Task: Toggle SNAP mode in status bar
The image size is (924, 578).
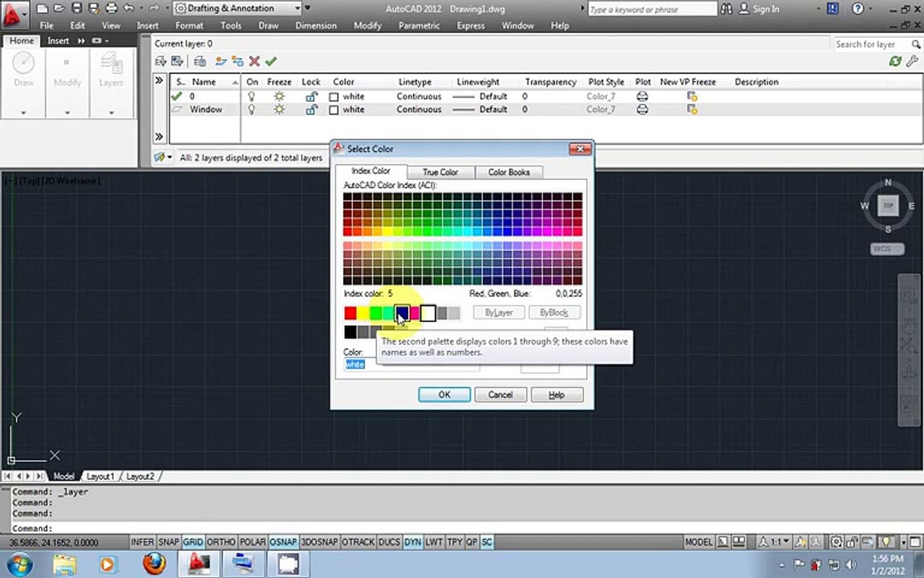Action: coord(168,542)
